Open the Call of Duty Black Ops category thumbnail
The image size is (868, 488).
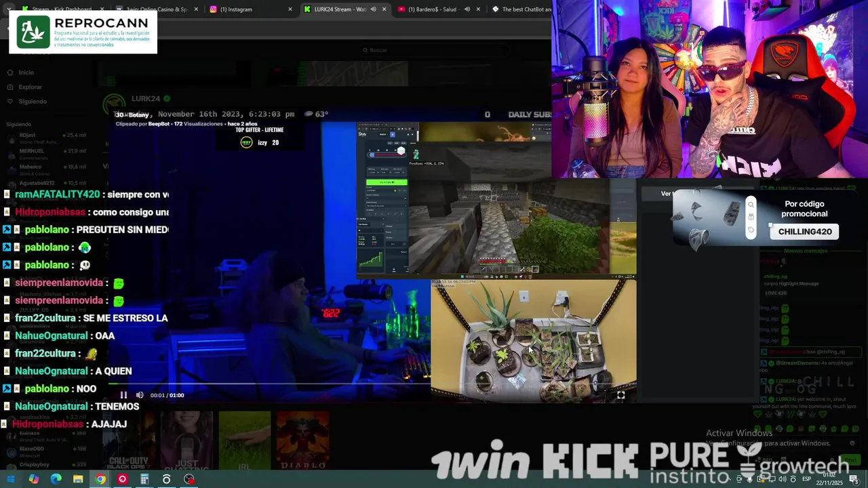[130, 441]
